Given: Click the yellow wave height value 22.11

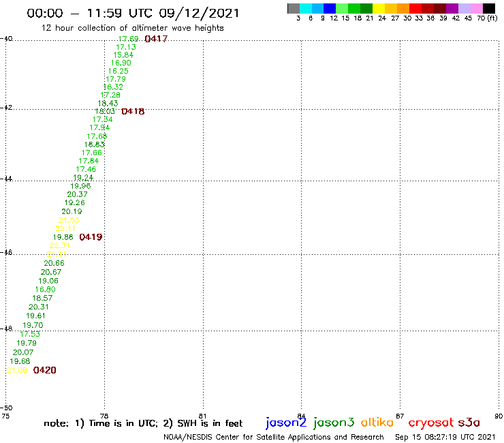Looking at the screenshot, I should (65, 229).
